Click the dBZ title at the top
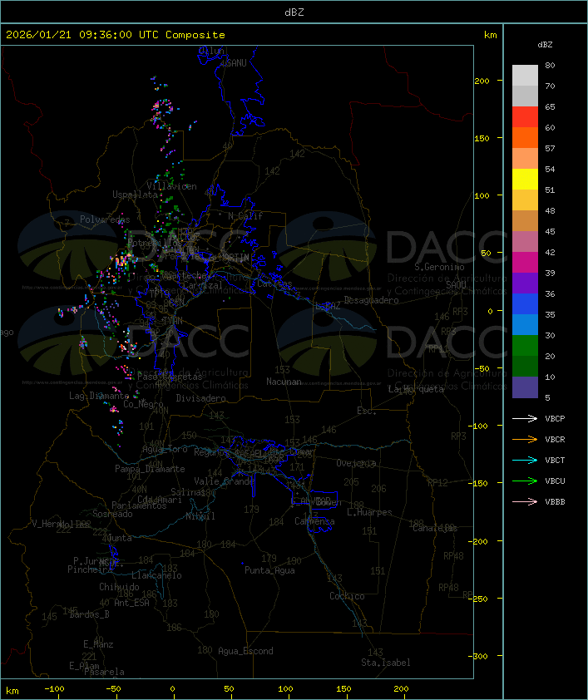Image resolution: width=588 pixels, height=700 pixels. pyautogui.click(x=294, y=12)
